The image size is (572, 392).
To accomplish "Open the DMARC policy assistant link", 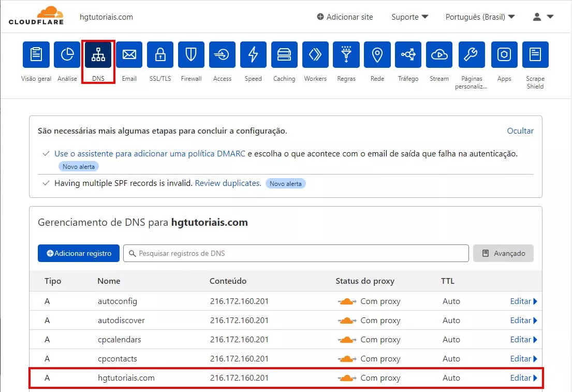I will tap(150, 154).
